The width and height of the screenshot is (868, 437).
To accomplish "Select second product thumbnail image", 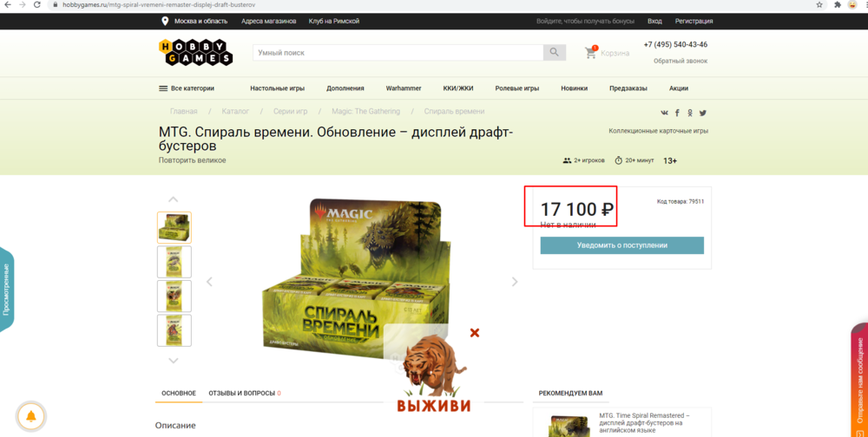I will pyautogui.click(x=174, y=262).
